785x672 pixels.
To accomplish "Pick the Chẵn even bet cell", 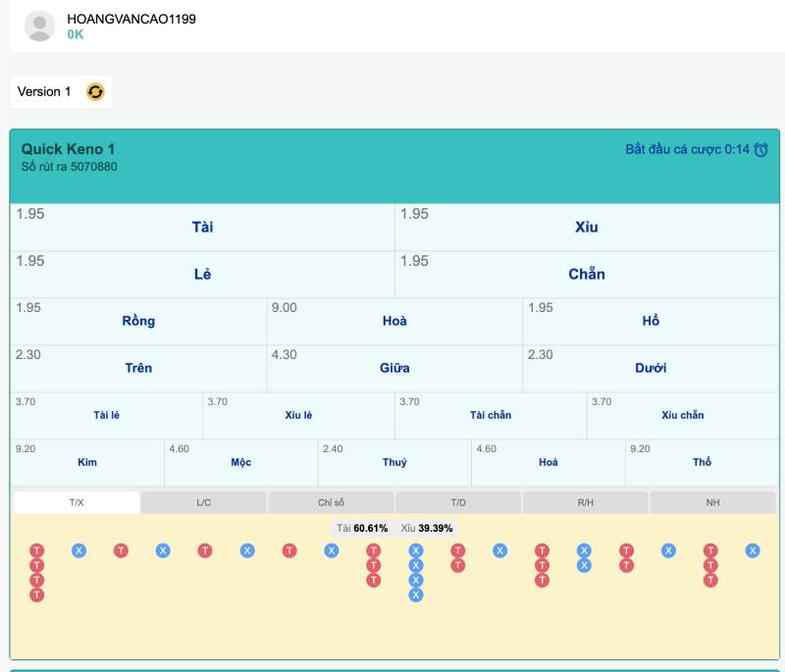I will (x=587, y=275).
